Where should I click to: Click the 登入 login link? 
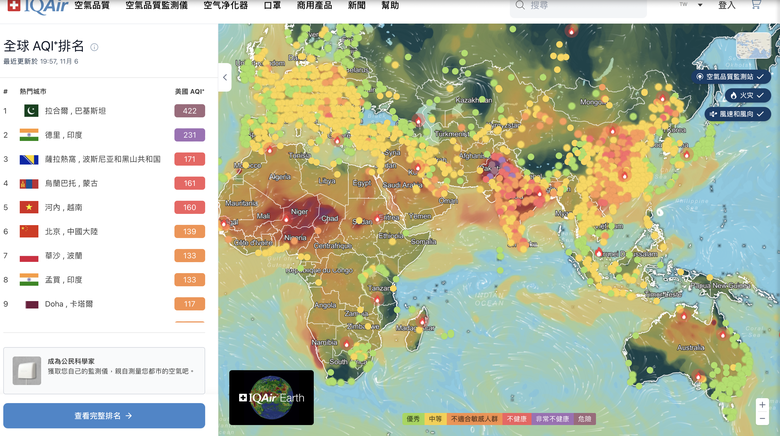(x=727, y=5)
